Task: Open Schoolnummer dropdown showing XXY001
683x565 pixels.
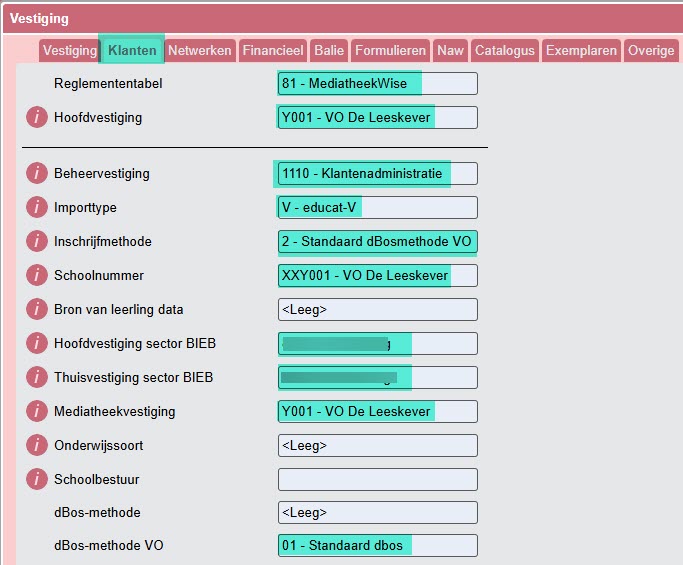Action: click(x=378, y=275)
